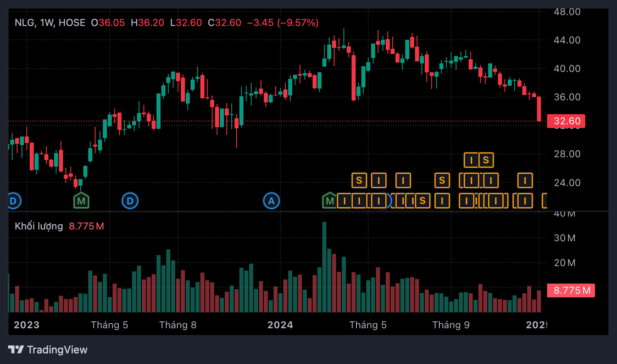Click the 2024 label on time axis
617x364 pixels.
tap(280, 325)
